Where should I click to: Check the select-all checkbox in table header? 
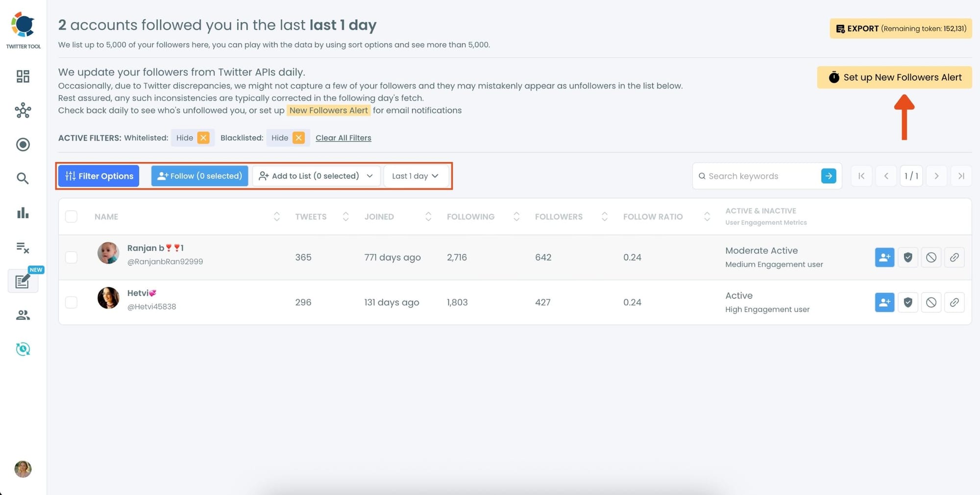click(x=72, y=216)
